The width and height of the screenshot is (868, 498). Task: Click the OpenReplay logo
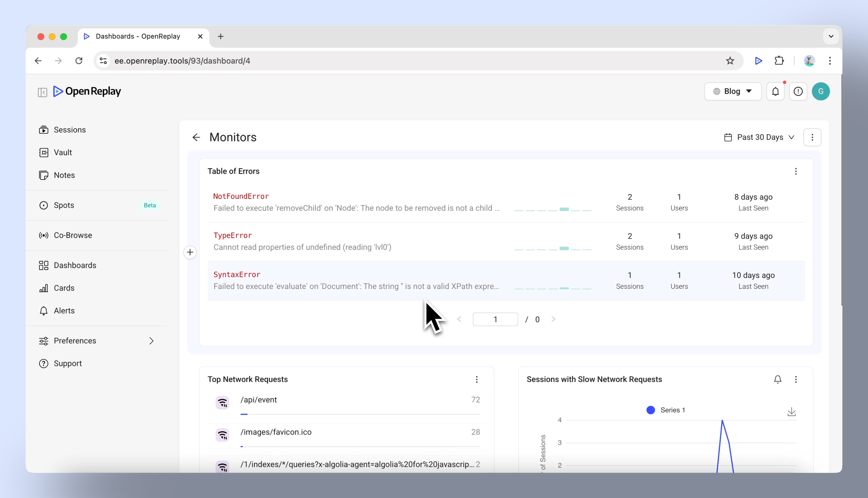[87, 91]
